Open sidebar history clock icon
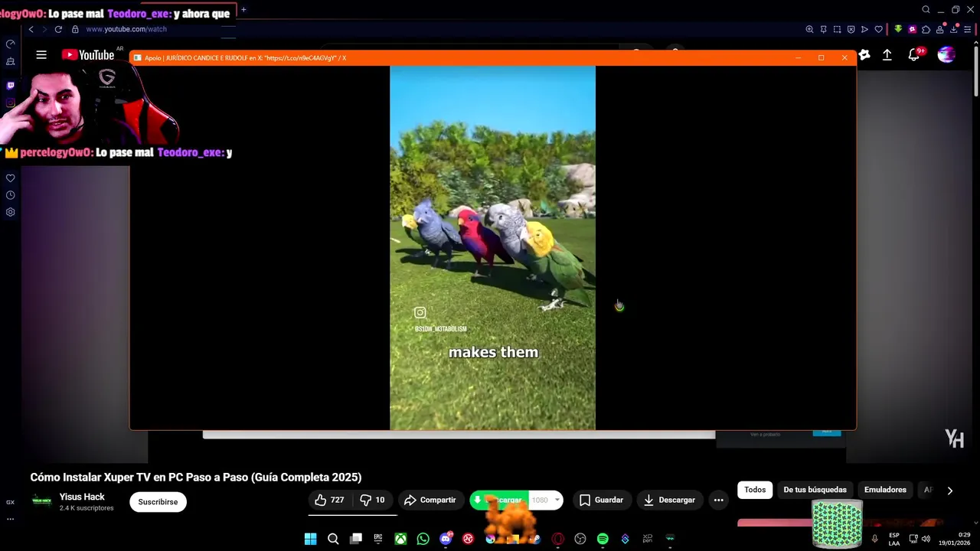The width and height of the screenshot is (980, 551). (10, 195)
